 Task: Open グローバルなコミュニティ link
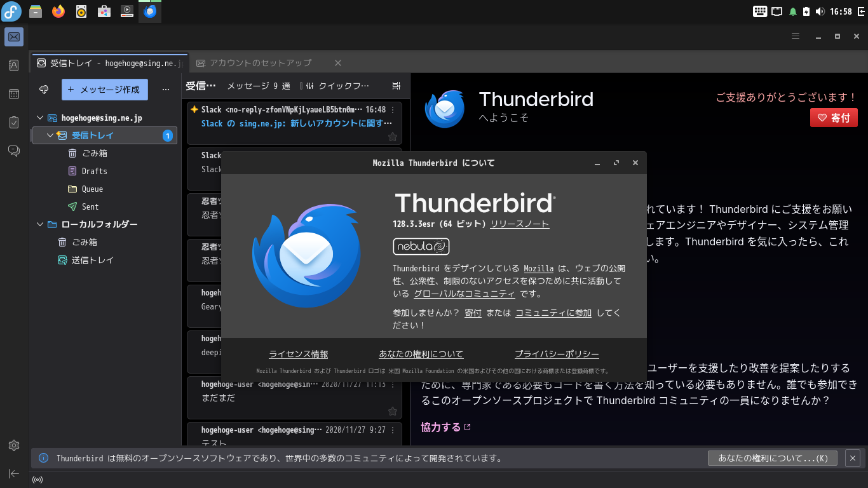click(465, 294)
